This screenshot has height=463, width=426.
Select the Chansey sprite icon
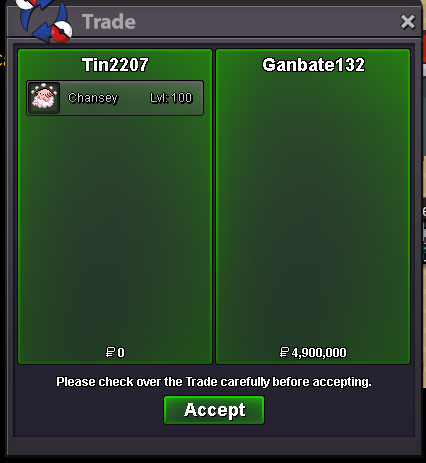(44, 98)
